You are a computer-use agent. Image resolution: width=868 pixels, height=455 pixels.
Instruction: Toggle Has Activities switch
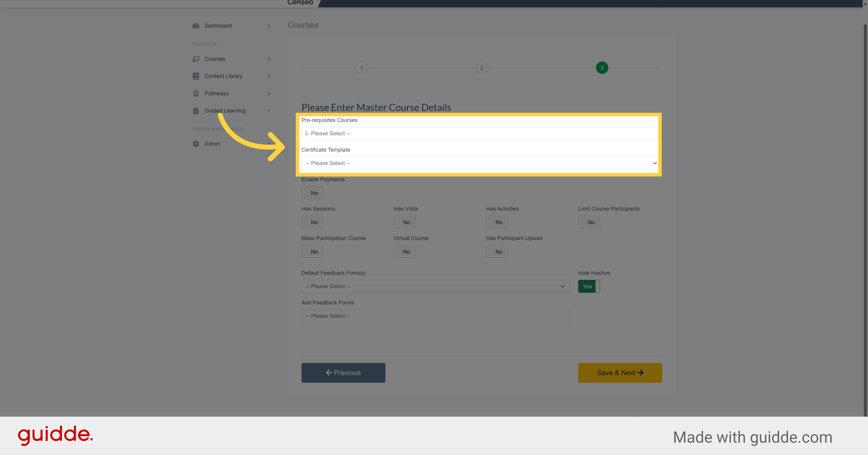click(497, 222)
